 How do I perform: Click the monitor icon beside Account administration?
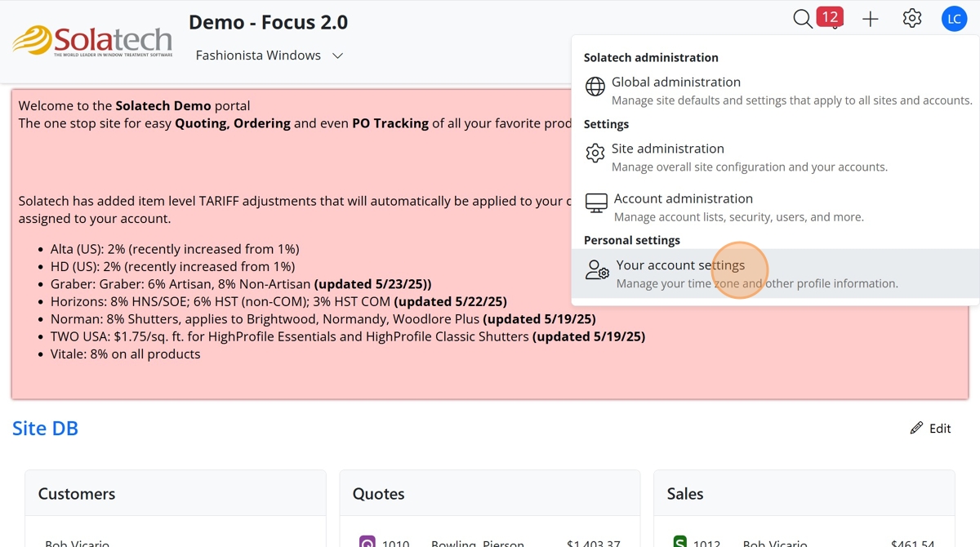(x=597, y=202)
